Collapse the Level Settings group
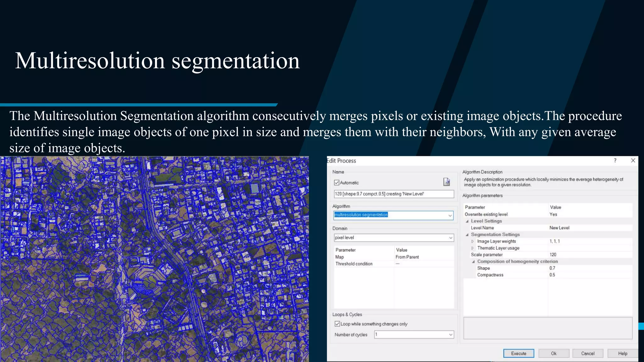The height and width of the screenshot is (362, 644). [467, 221]
